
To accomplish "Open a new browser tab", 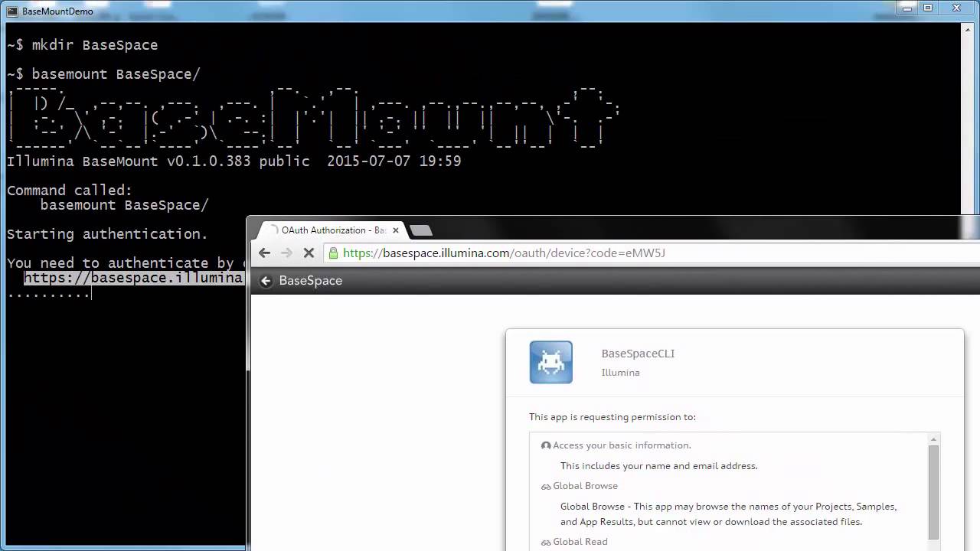I will [x=421, y=230].
